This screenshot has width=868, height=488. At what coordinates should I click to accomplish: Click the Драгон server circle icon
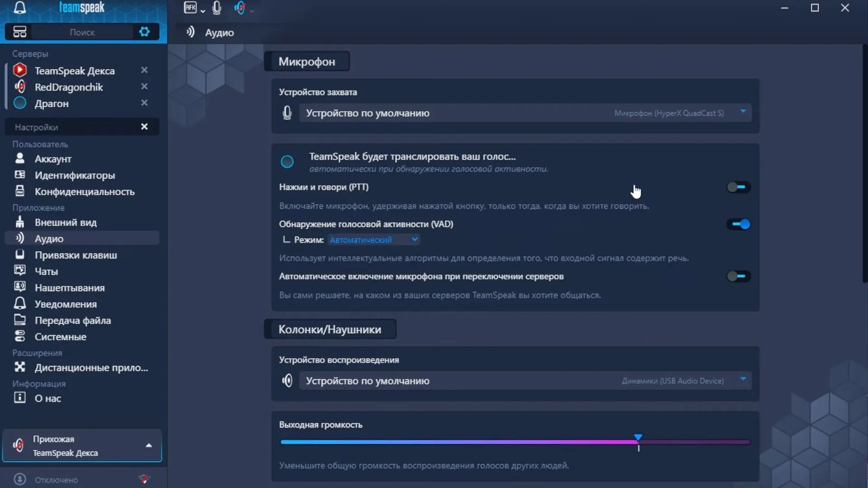(20, 103)
